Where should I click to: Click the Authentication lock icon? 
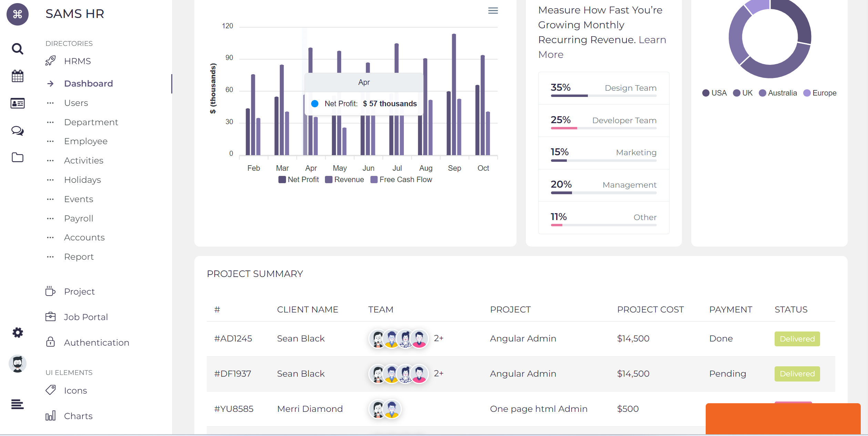pyautogui.click(x=50, y=342)
